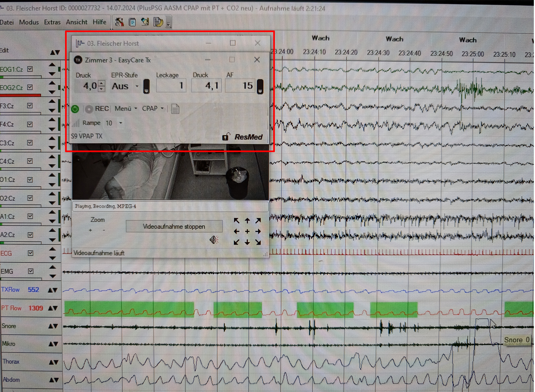Viewport: 535px width, 392px height.
Task: Toggle the F4:Cz channel checkbox
Action: pyautogui.click(x=30, y=124)
